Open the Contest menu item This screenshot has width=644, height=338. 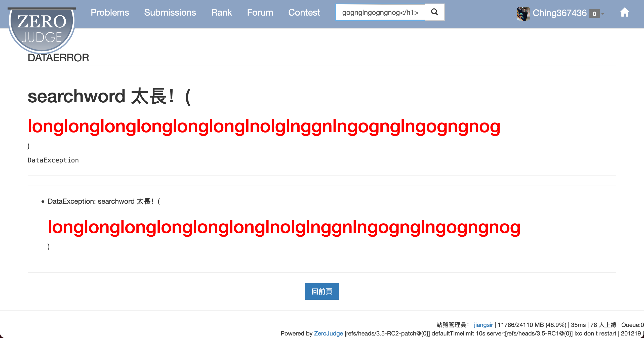tap(304, 13)
